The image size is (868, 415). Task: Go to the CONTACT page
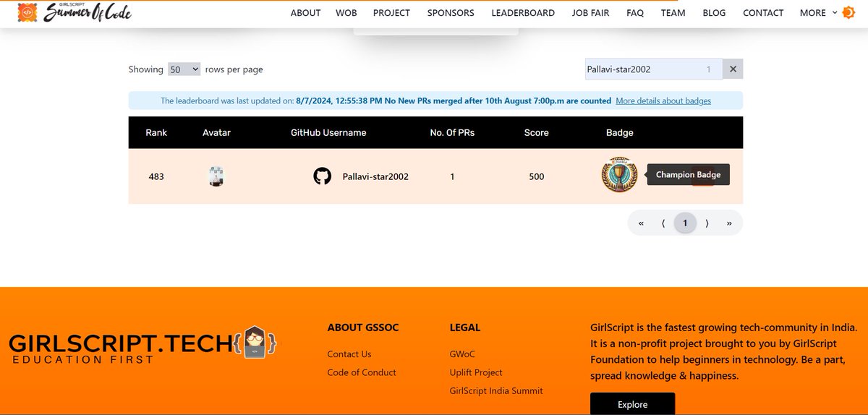click(x=763, y=12)
